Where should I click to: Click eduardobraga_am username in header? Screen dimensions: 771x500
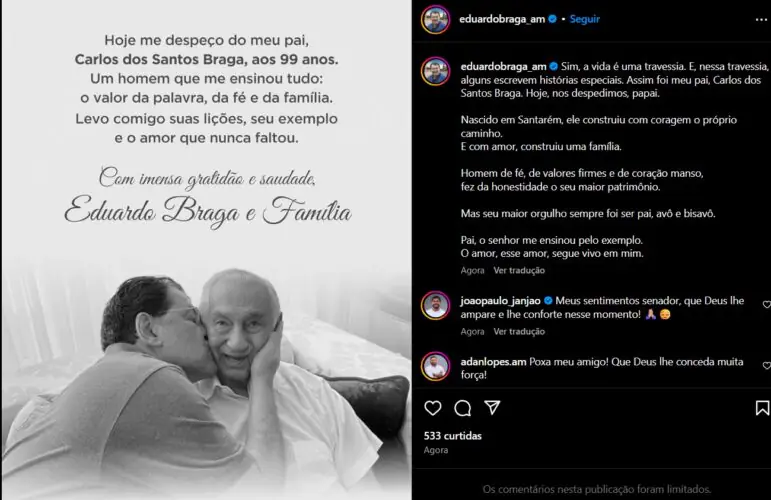pos(502,19)
